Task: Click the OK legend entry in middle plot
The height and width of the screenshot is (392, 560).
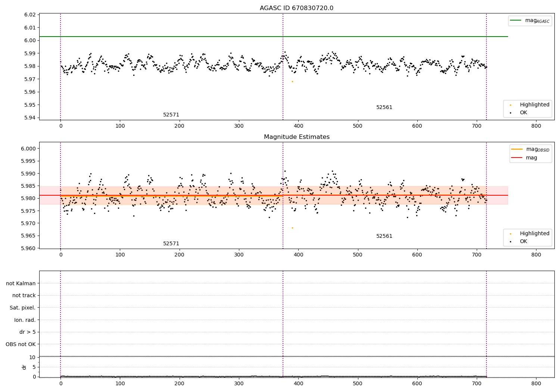Action: [x=519, y=242]
